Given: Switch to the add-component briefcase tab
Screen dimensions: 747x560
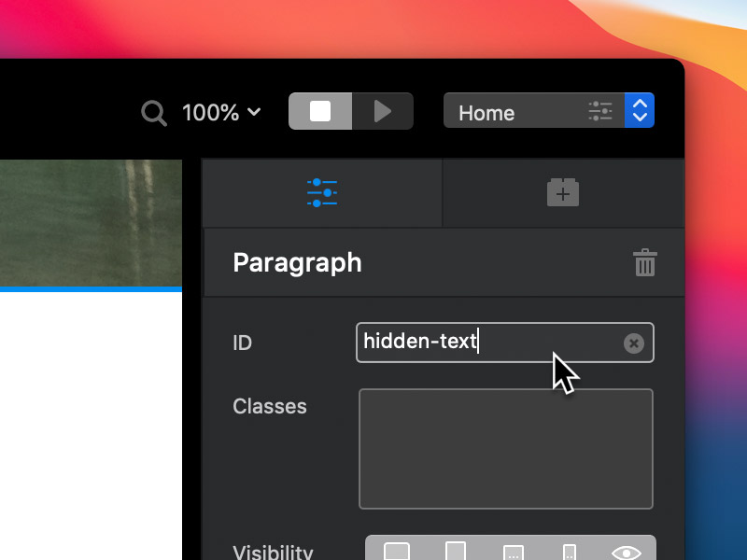Looking at the screenshot, I should pos(563,193).
